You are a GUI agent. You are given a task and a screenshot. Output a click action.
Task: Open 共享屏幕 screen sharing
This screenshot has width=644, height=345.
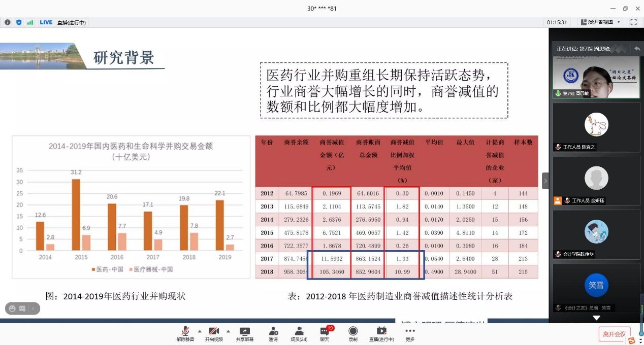point(244,333)
